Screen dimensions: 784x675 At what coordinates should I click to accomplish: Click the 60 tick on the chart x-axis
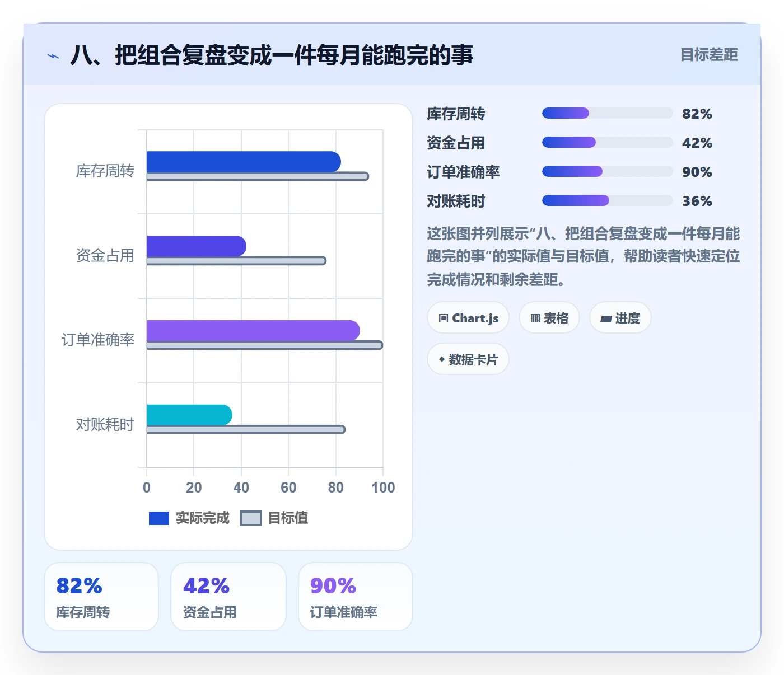coord(288,487)
